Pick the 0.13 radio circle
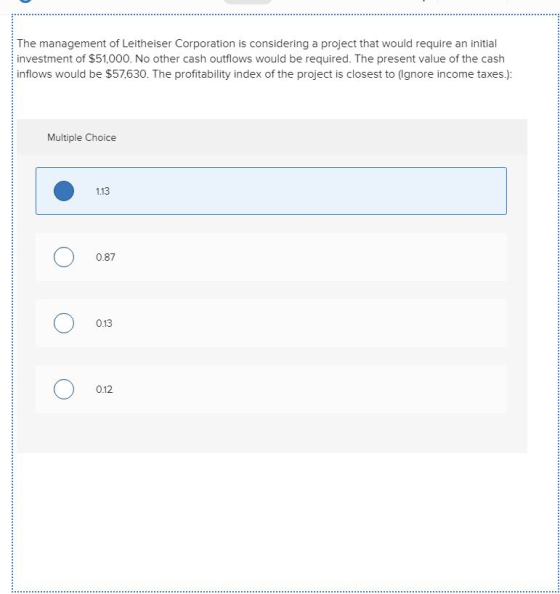 tap(64, 323)
